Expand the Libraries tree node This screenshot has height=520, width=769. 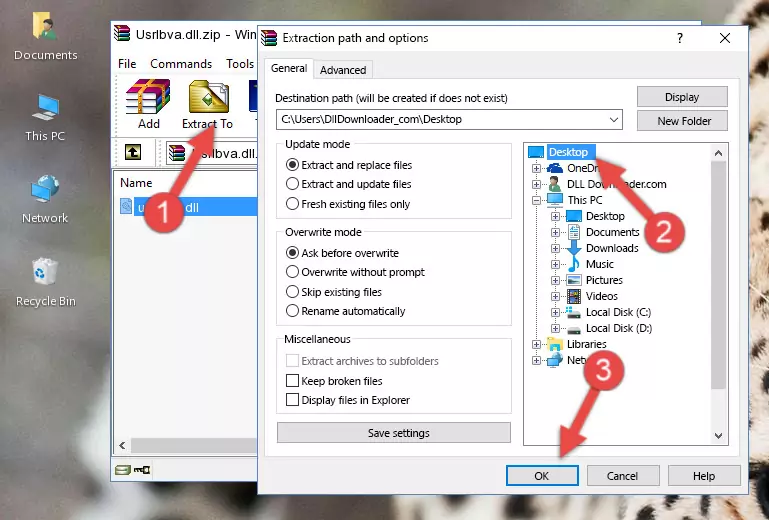536,344
